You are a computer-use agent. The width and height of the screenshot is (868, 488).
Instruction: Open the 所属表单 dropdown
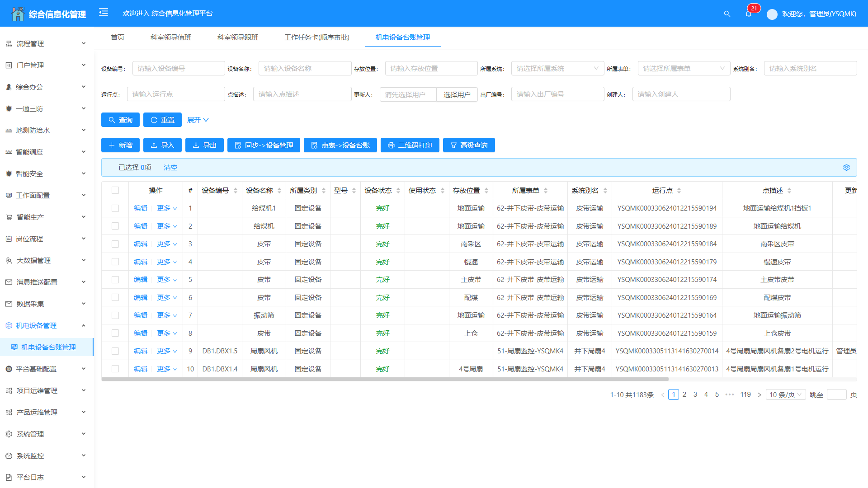click(684, 68)
